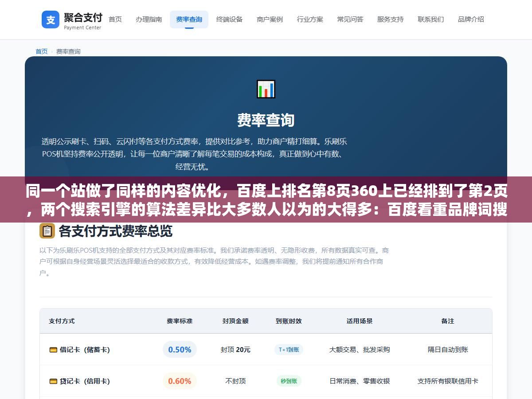Screen dimensions: 532x399
Task: Click the 贷记卡 (信用卡) row label
Action: 85,381
